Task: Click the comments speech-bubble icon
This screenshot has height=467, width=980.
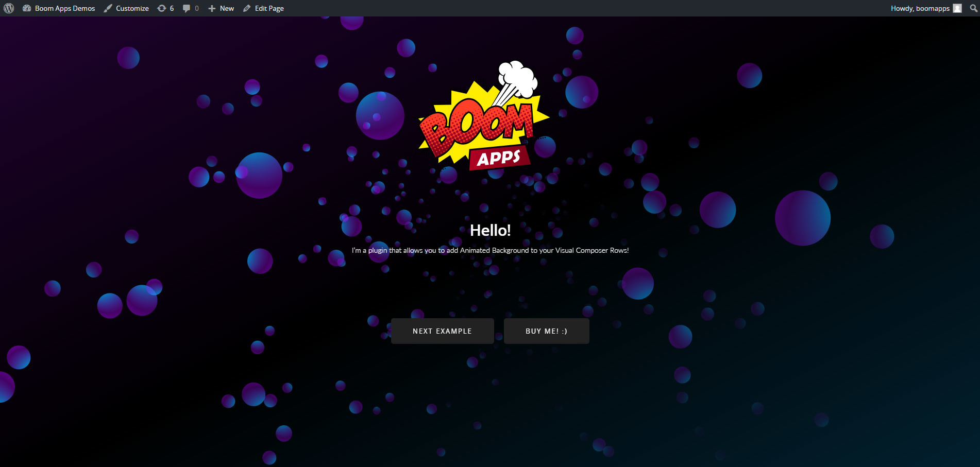Action: (x=186, y=8)
